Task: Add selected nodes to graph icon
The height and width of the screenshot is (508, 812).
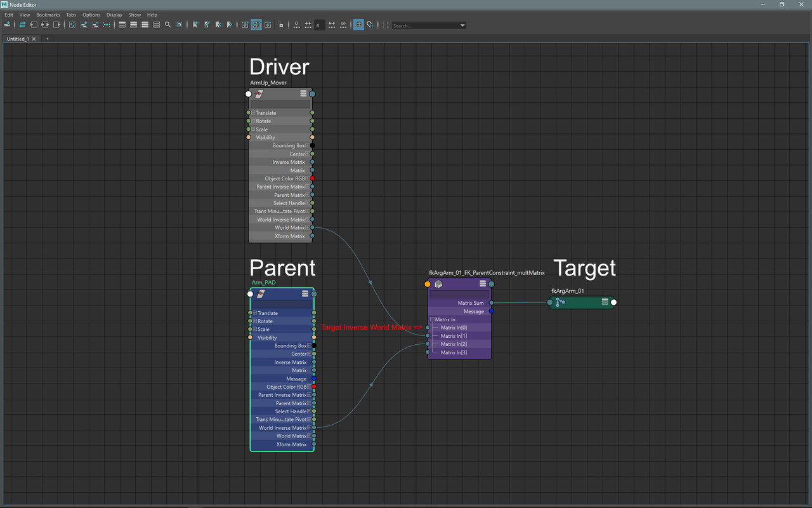Action: tap(84, 25)
